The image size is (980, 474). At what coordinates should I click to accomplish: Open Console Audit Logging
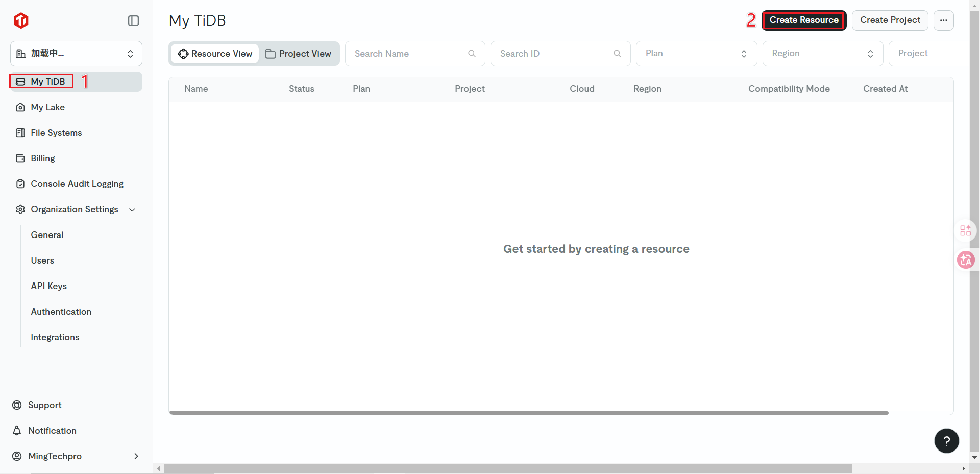point(76,184)
